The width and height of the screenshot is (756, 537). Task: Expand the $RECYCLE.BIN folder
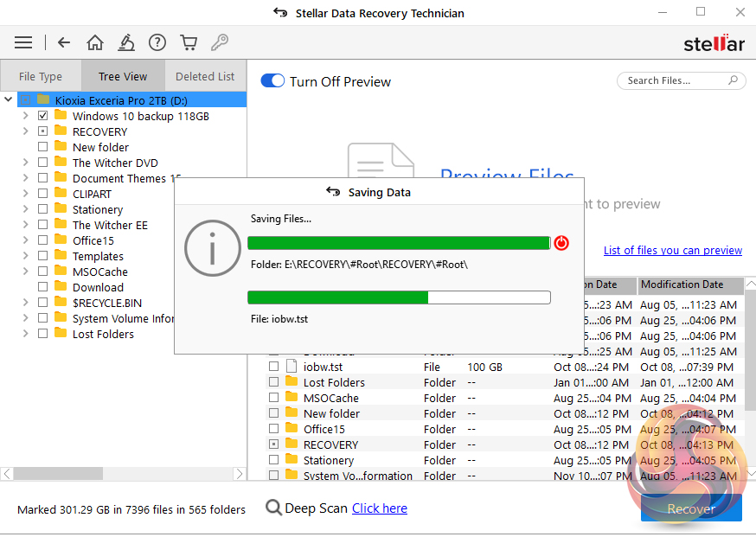(26, 303)
